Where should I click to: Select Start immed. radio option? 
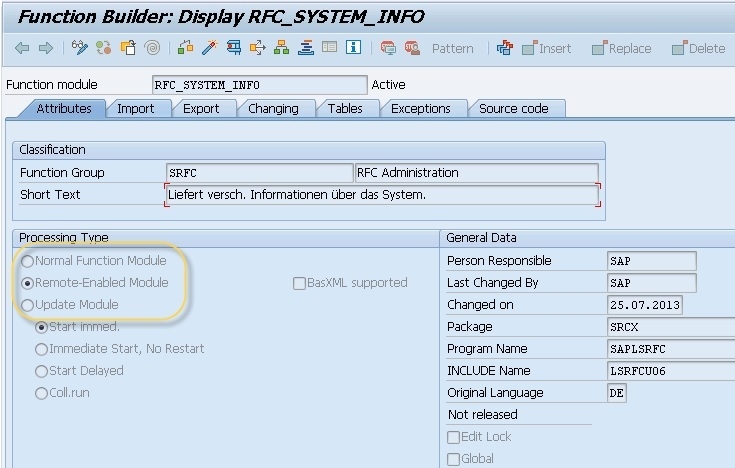pyautogui.click(x=42, y=327)
